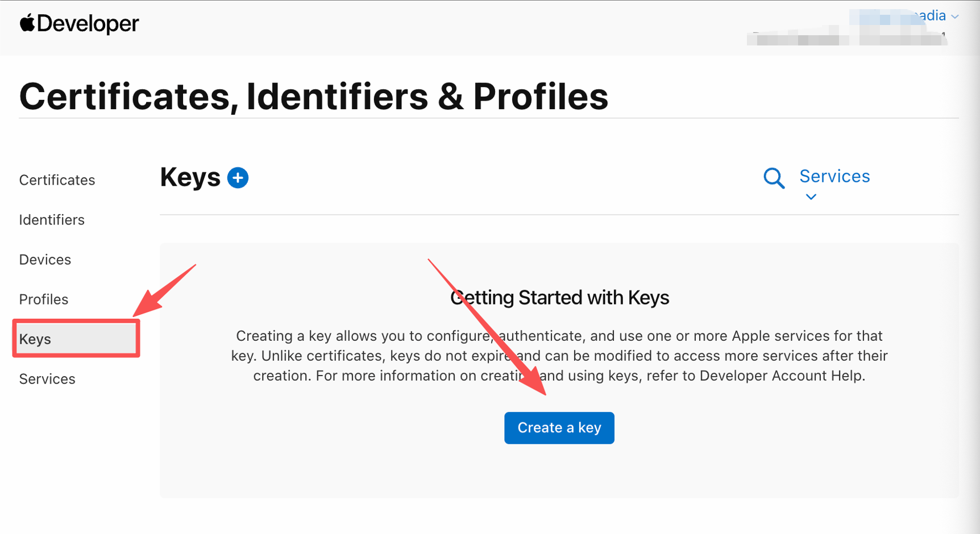The image size is (980, 534).
Task: Click the chevron below the Services filter
Action: [x=811, y=197]
